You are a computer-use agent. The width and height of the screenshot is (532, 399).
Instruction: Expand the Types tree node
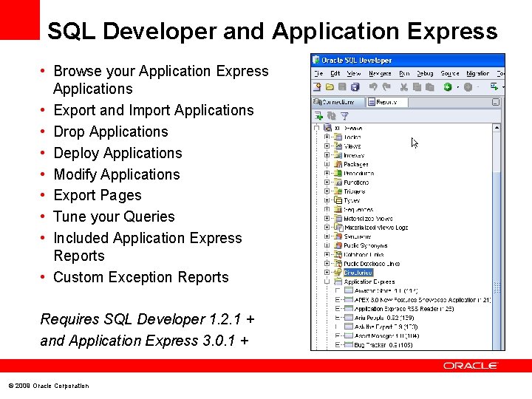[327, 200]
